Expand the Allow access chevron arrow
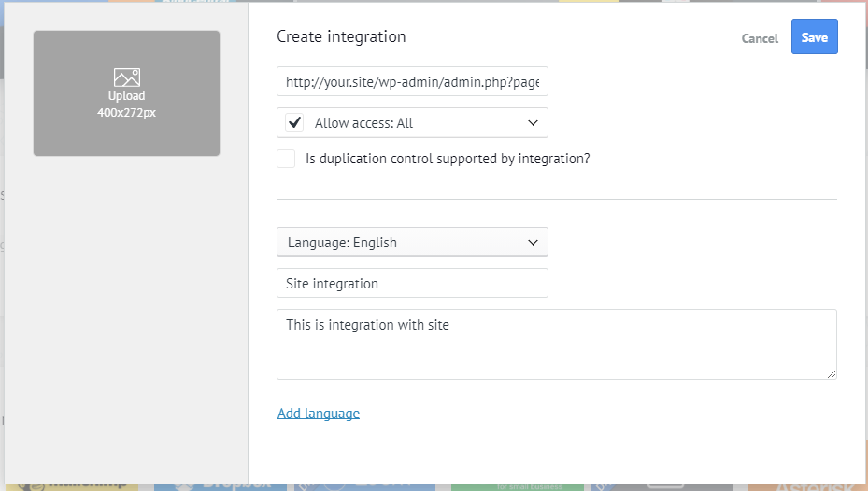Viewport: 868px width, 491px height. [533, 123]
